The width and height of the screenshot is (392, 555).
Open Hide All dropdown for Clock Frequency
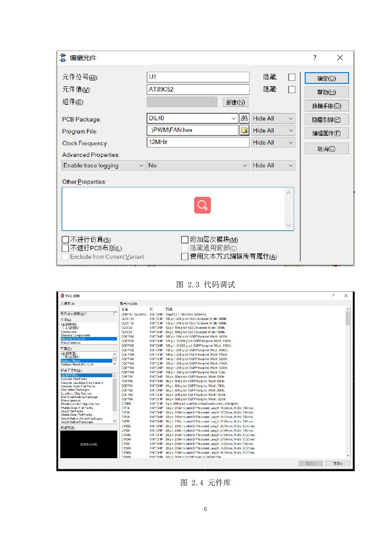(273, 142)
